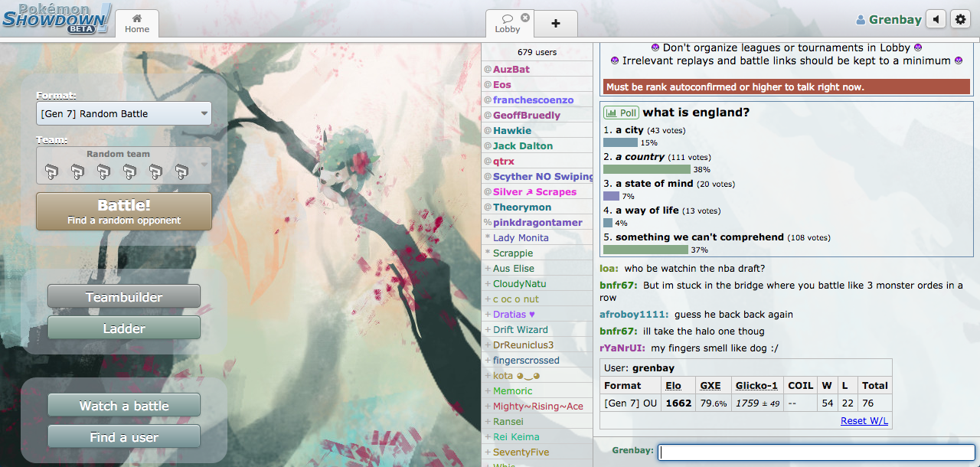980x467 pixels.
Task: Click the Grenbay username with user icon
Action: (888, 20)
